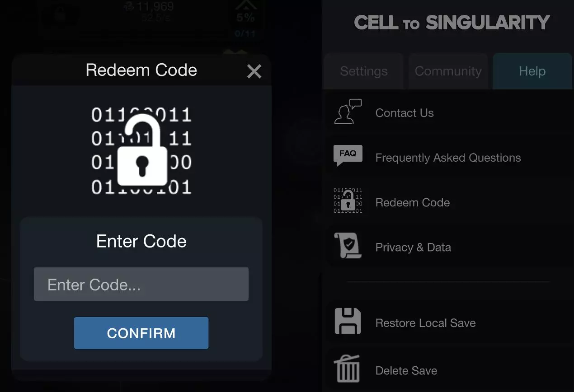574x392 pixels.
Task: Open Frequently Asked Questions text entry
Action: [x=448, y=158]
